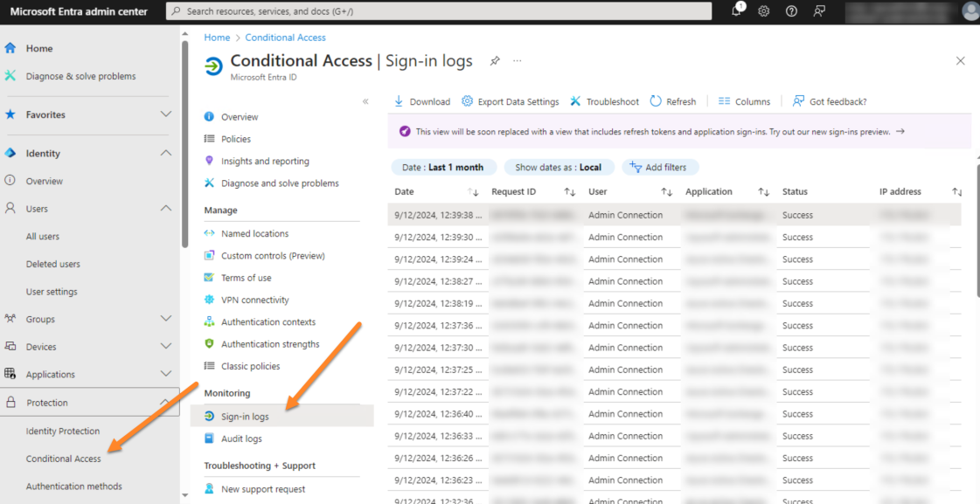The image size is (980, 504).
Task: Open the more options ellipsis beside title
Action: pyautogui.click(x=517, y=60)
